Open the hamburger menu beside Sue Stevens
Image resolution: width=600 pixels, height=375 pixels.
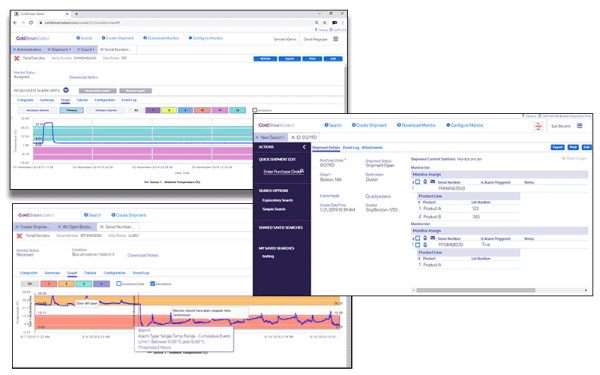pyautogui.click(x=580, y=126)
